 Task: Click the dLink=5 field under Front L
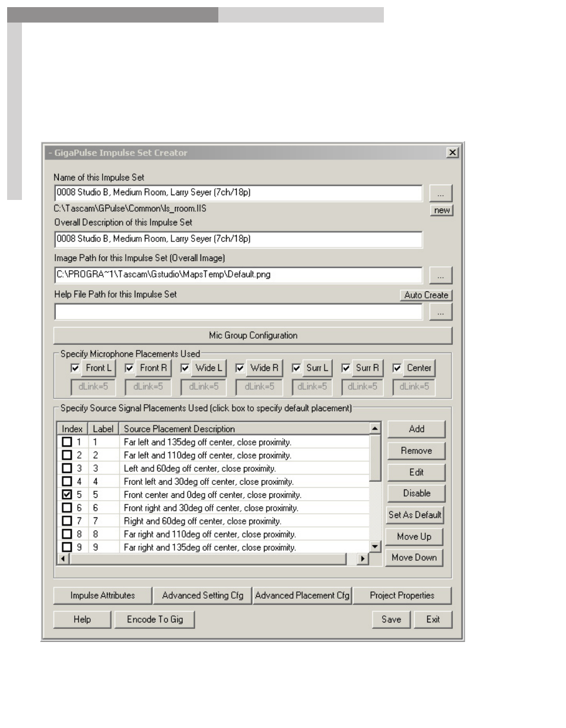[x=93, y=387]
